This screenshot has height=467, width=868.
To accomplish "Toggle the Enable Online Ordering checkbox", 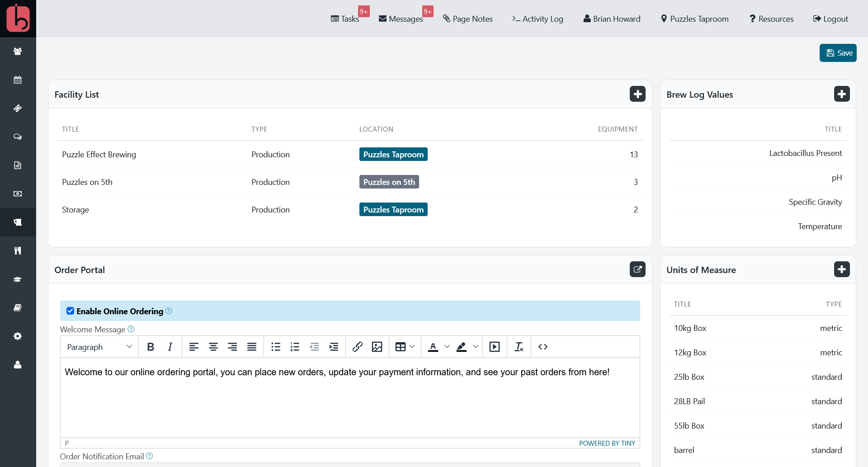I will tap(70, 311).
